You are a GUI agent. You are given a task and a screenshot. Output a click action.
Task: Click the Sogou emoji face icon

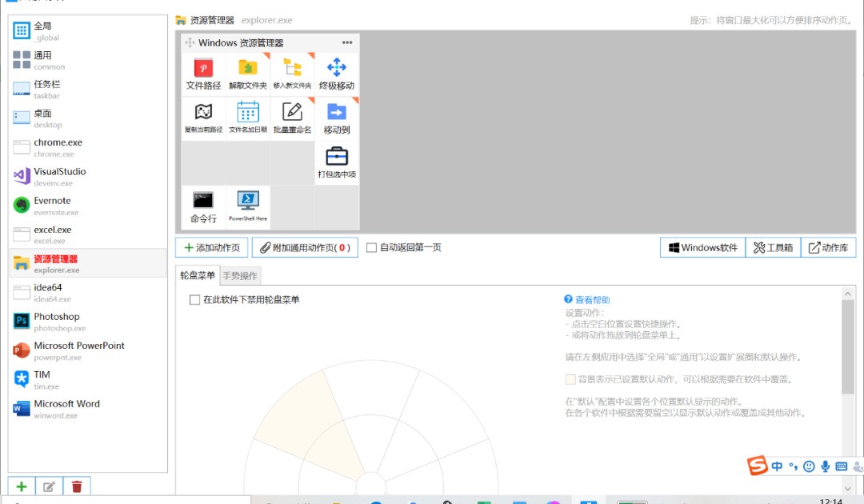(x=809, y=466)
